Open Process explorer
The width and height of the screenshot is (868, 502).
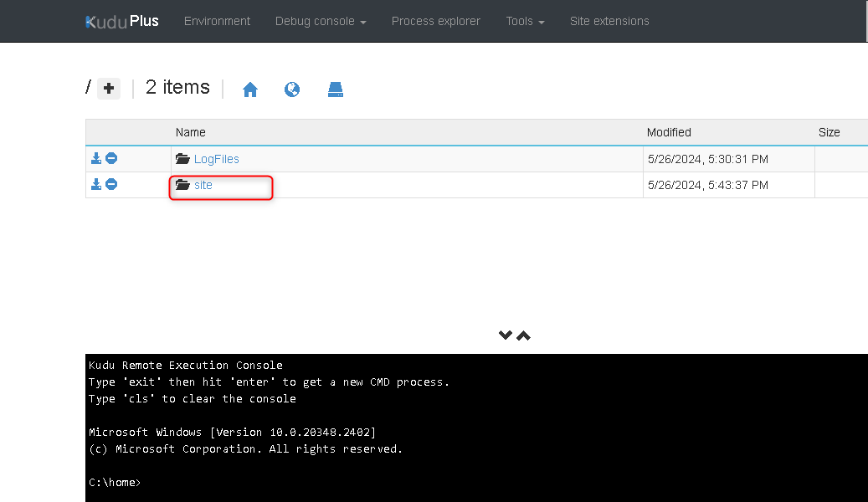point(435,21)
